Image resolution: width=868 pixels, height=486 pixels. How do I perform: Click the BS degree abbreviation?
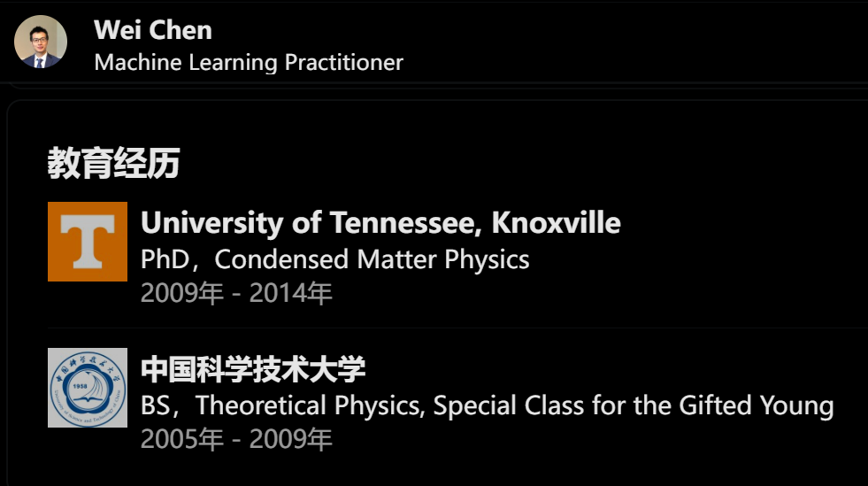156,406
